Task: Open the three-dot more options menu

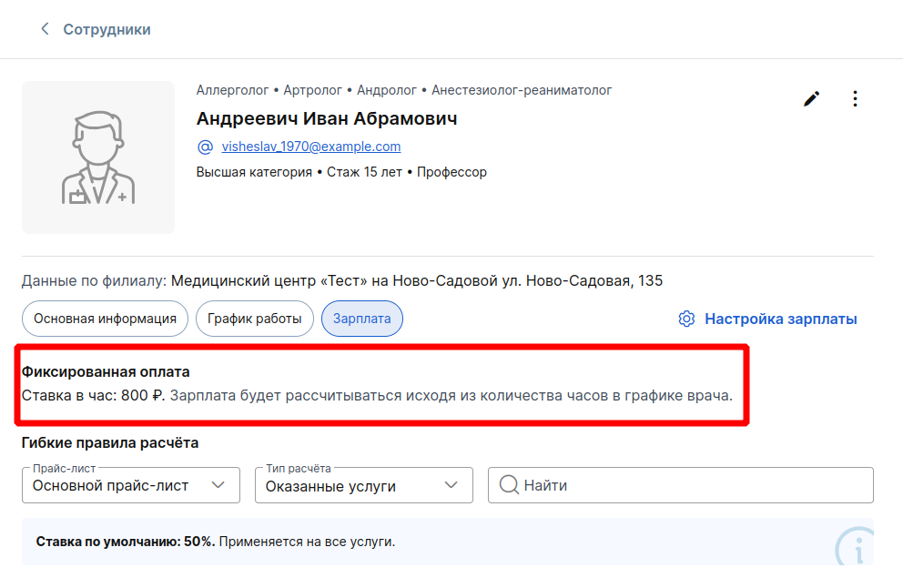Action: coord(855,99)
